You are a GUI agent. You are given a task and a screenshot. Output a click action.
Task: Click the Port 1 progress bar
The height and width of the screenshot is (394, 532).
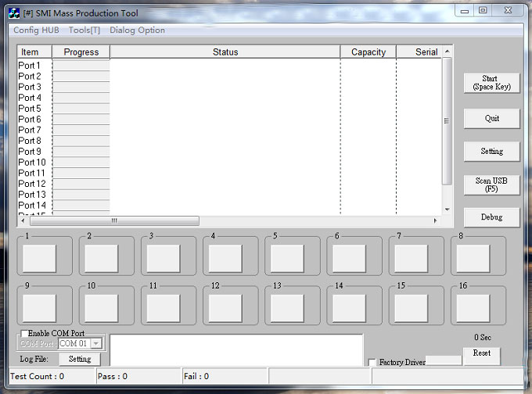coord(81,66)
